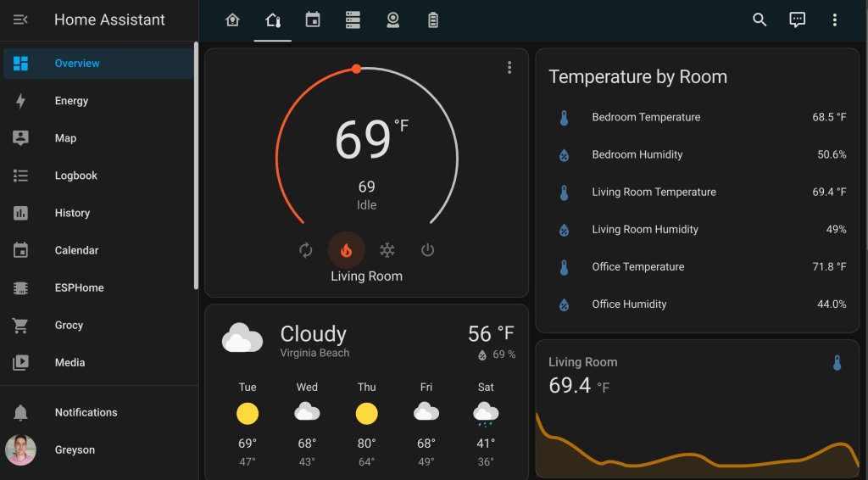The image size is (868, 480).
Task: Click the thermostat target temperature handle
Action: point(356,69)
